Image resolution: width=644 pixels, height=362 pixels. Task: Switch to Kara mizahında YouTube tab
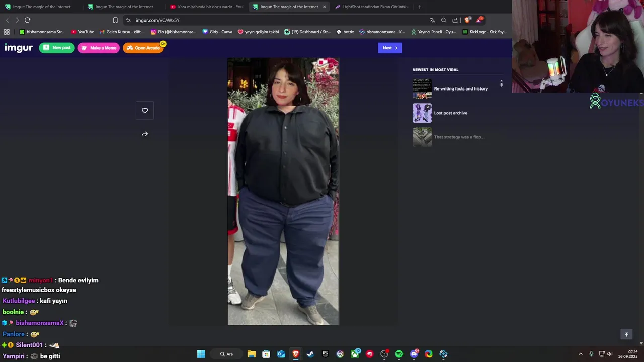tap(206, 7)
